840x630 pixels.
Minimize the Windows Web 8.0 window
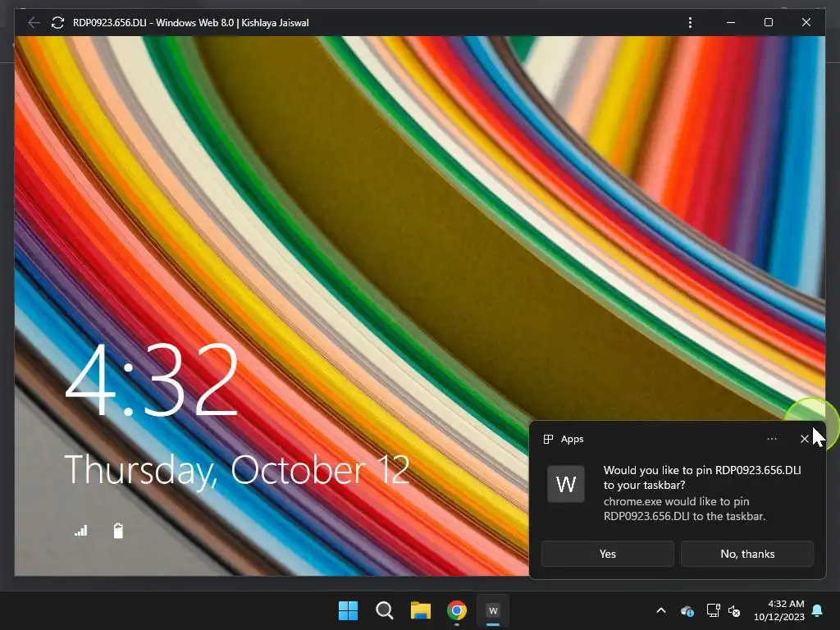tap(731, 22)
